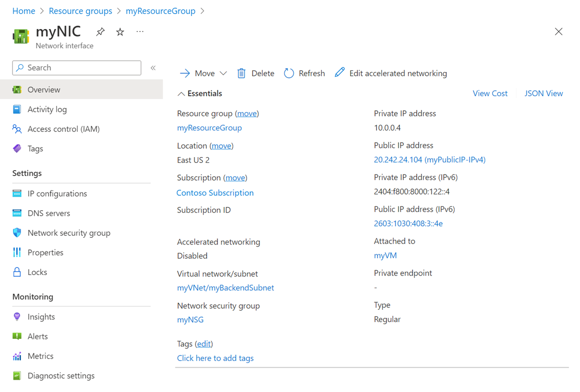Open the myVM attached resource link
The width and height of the screenshot is (580, 392).
(385, 256)
